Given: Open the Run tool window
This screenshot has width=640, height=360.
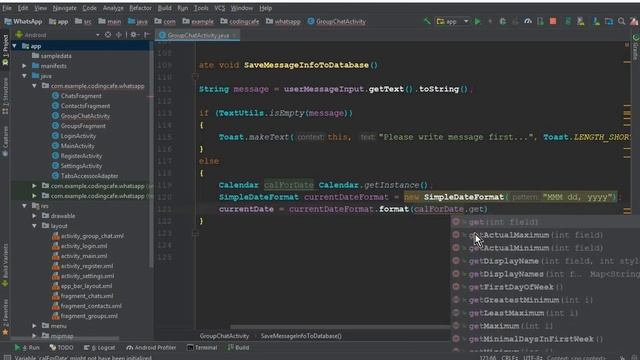Looking at the screenshot, I should 27,348.
